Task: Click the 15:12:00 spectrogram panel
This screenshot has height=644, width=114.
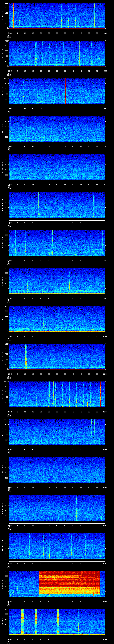Action: (57, 432)
